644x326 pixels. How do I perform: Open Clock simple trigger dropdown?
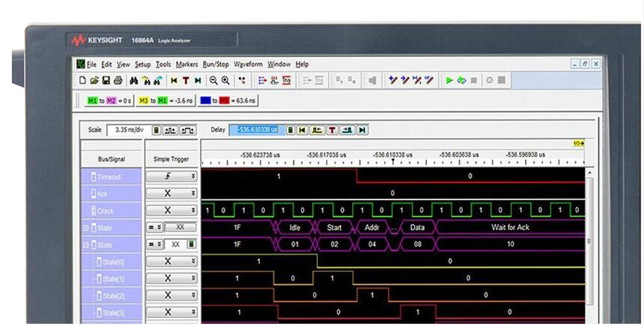pyautogui.click(x=193, y=211)
